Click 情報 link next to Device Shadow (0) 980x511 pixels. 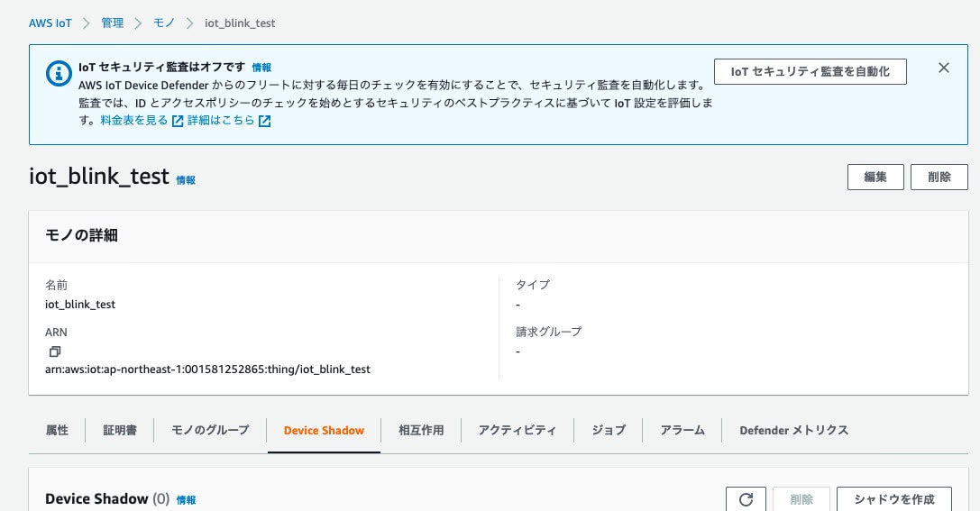[187, 500]
